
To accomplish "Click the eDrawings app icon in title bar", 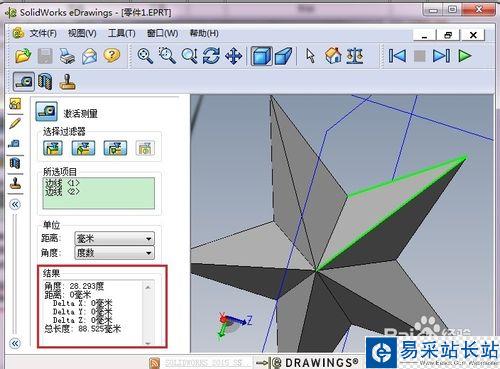I will point(11,13).
